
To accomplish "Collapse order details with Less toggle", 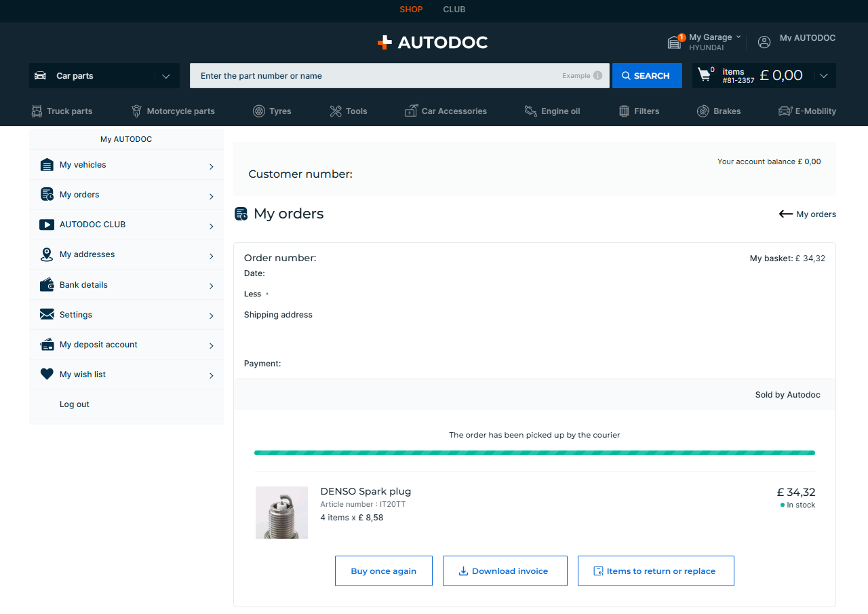I will click(x=256, y=294).
